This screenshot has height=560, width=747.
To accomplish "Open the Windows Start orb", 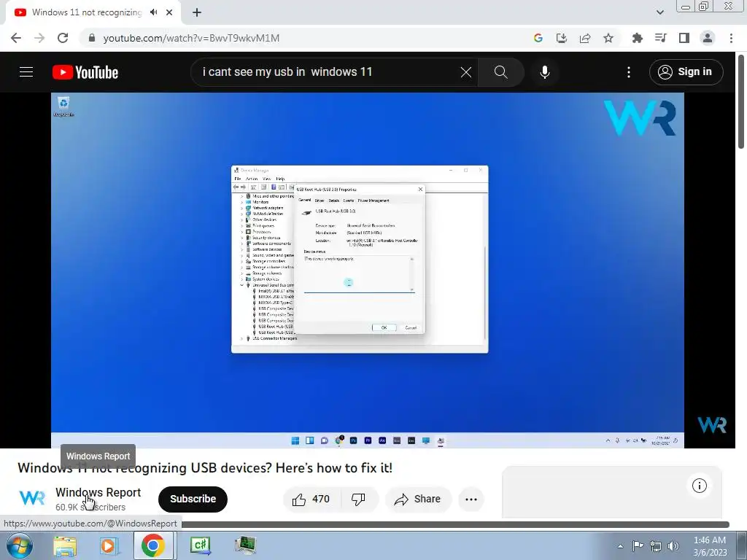I will tap(20, 545).
